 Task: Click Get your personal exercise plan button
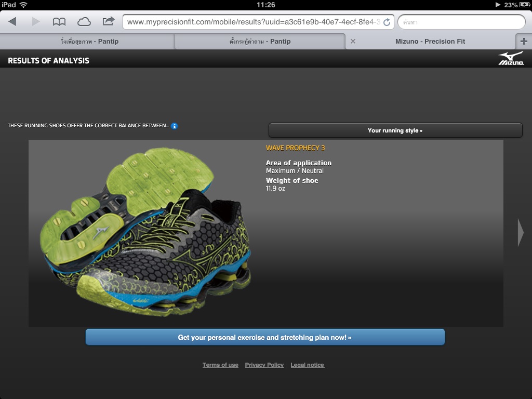click(x=265, y=337)
